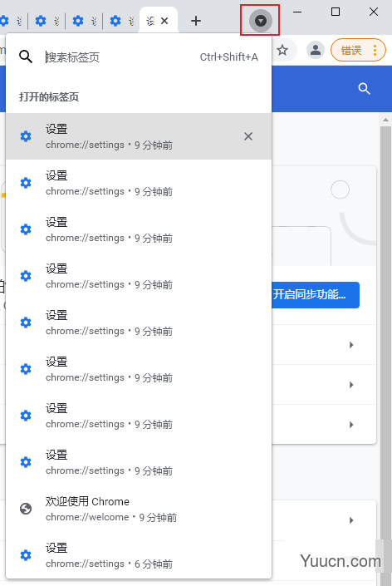The width and height of the screenshot is (392, 586).
Task: Open the profile avatar menu
Action: pos(316,50)
